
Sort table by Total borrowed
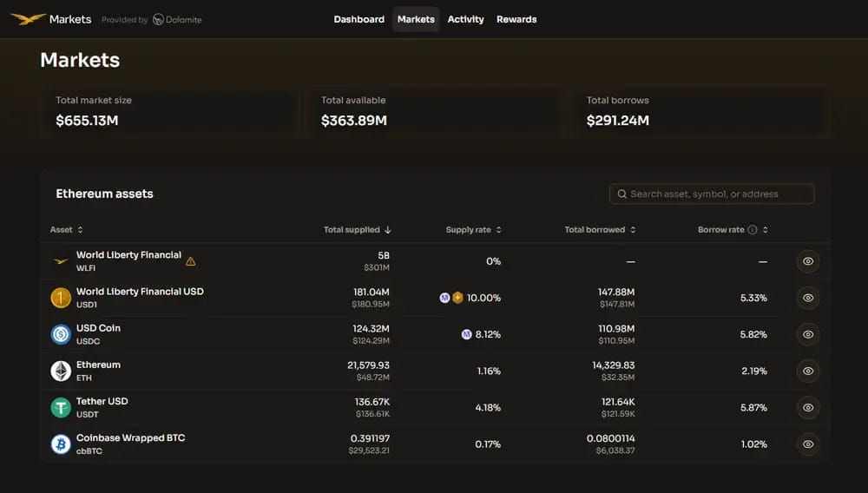pos(600,230)
